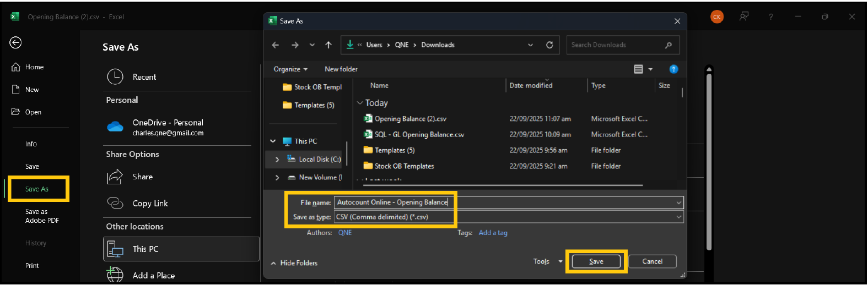This screenshot has width=868, height=285.
Task: Navigate back in Save As dialog
Action: 276,45
